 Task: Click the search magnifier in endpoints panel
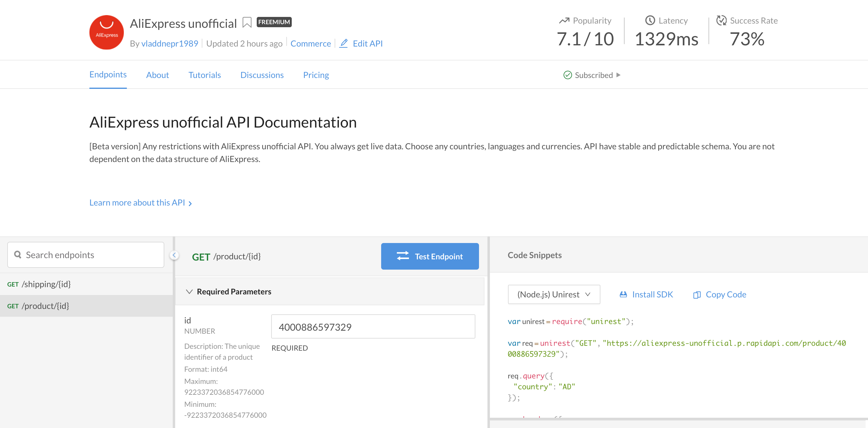tap(18, 255)
